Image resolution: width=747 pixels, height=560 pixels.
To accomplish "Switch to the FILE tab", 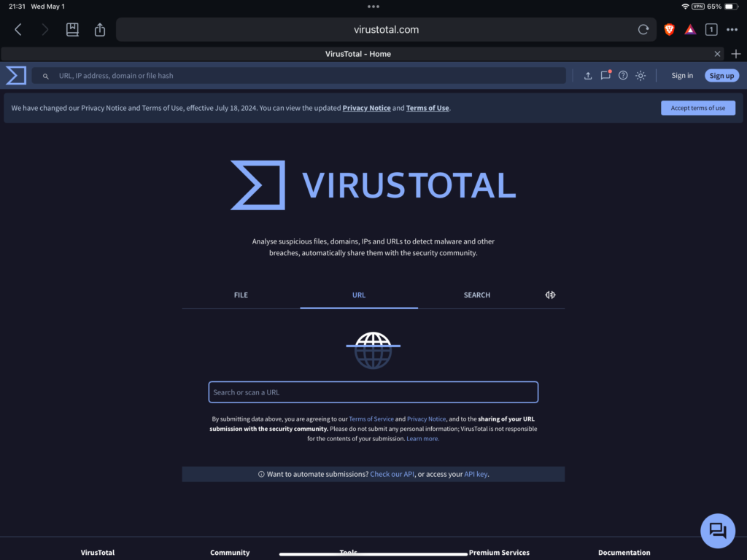I will [x=241, y=295].
